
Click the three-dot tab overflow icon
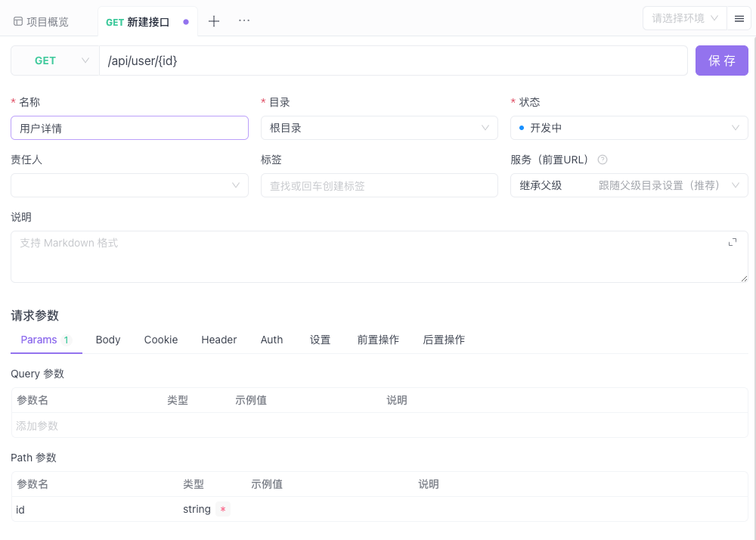pyautogui.click(x=243, y=21)
